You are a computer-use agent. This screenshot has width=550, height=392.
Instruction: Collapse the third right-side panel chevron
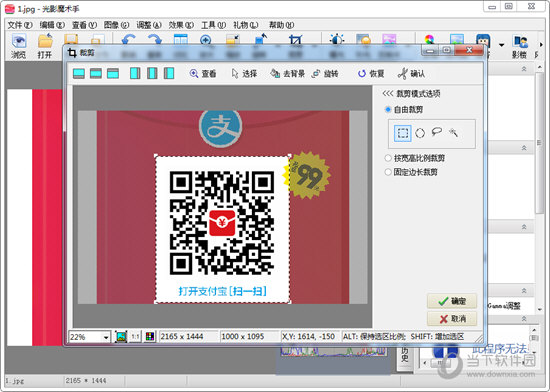524,227
